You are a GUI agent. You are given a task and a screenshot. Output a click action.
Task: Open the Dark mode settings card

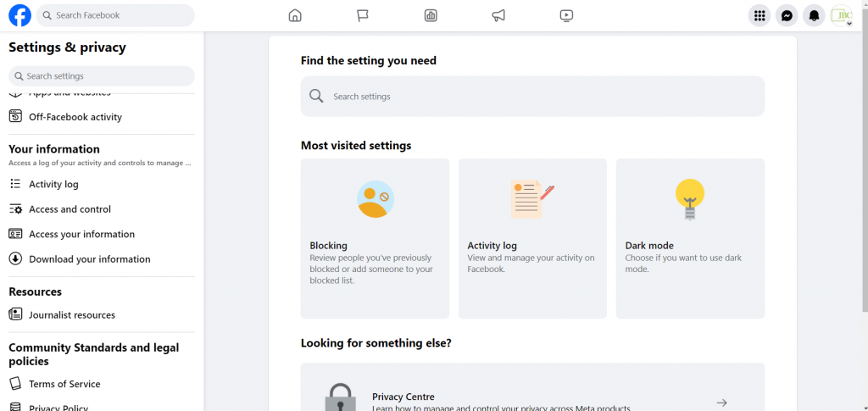click(690, 238)
